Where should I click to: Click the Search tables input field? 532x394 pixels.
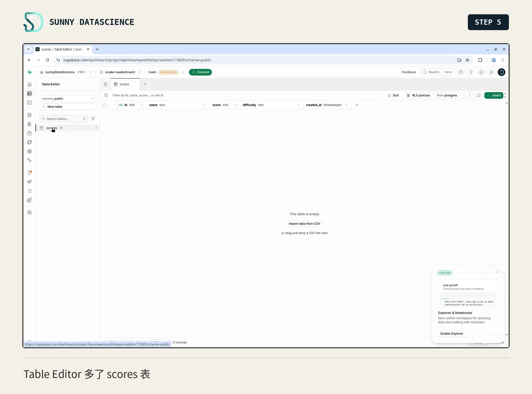point(64,119)
